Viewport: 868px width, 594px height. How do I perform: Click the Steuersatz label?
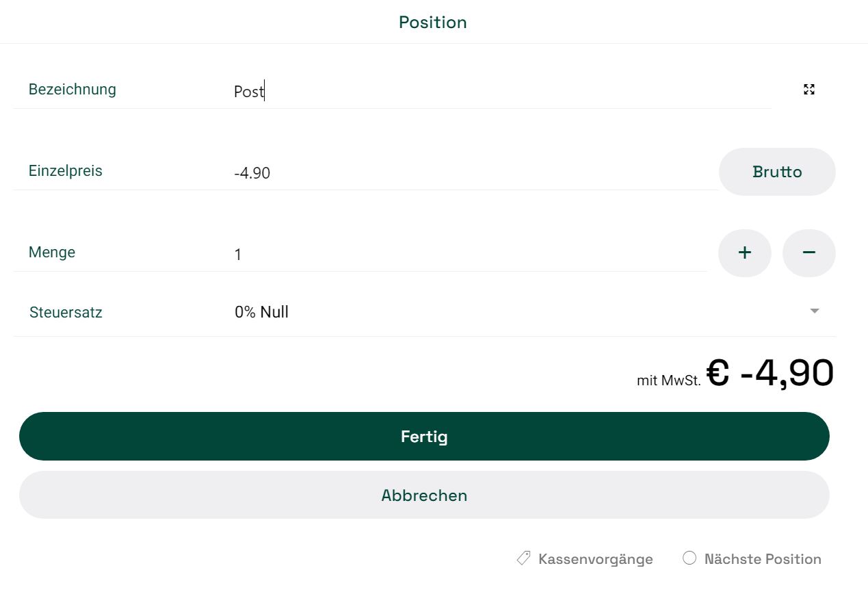pyautogui.click(x=66, y=313)
